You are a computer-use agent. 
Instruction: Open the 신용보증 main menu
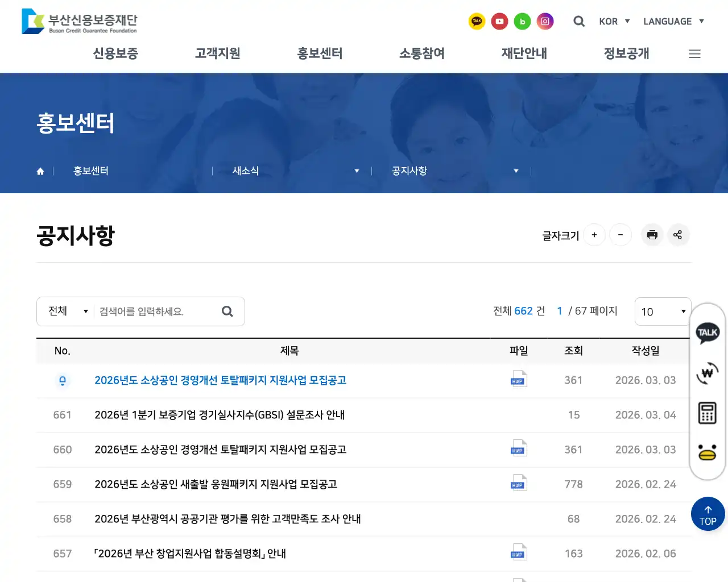tap(115, 53)
